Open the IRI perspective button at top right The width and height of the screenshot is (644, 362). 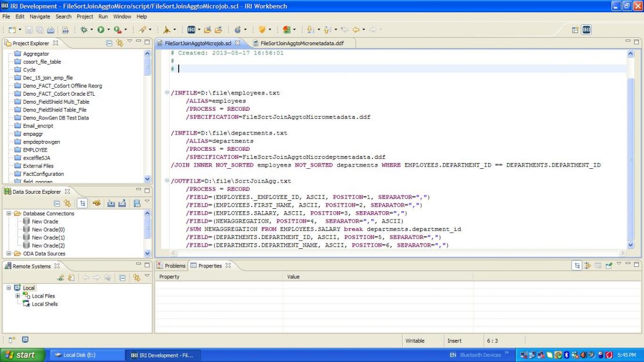click(x=586, y=30)
